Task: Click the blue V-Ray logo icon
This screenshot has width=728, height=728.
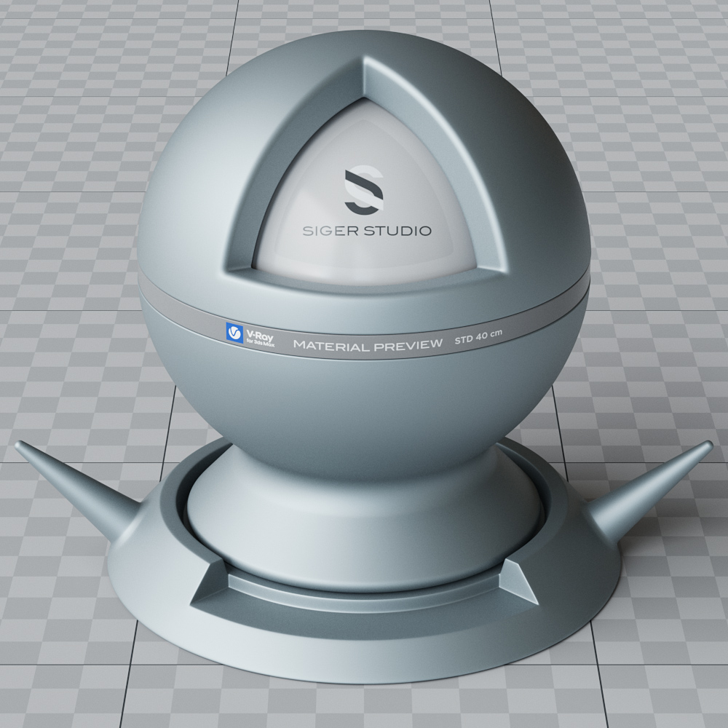Action: pos(234,333)
